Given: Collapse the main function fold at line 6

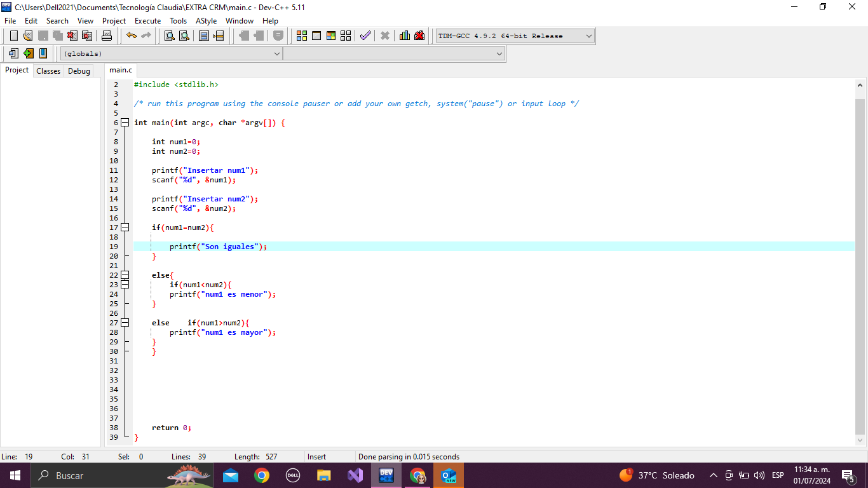Looking at the screenshot, I should (x=125, y=123).
